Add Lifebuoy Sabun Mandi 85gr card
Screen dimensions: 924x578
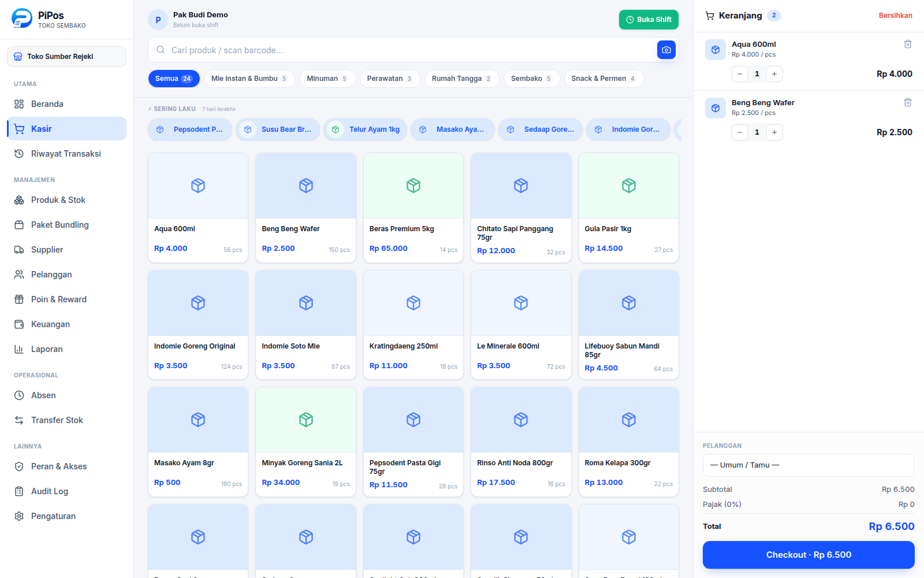[629, 325]
